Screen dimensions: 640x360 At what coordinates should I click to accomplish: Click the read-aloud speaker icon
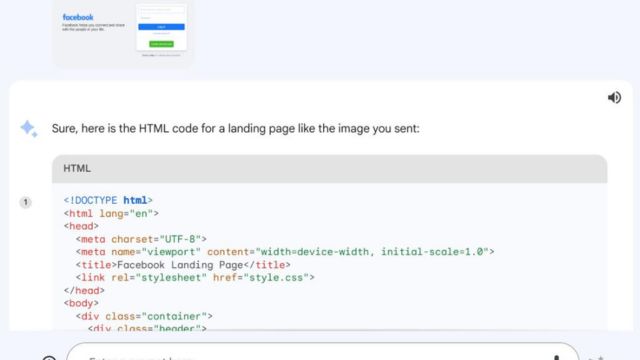[614, 98]
